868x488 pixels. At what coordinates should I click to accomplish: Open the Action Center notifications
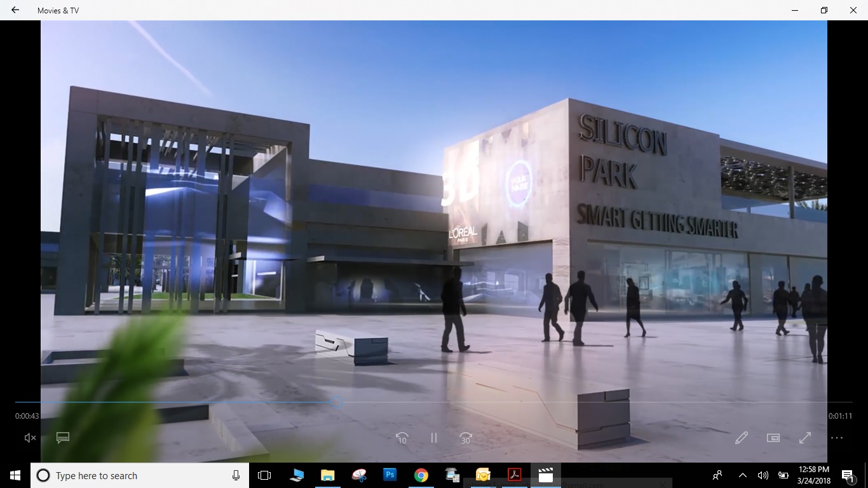(x=848, y=475)
